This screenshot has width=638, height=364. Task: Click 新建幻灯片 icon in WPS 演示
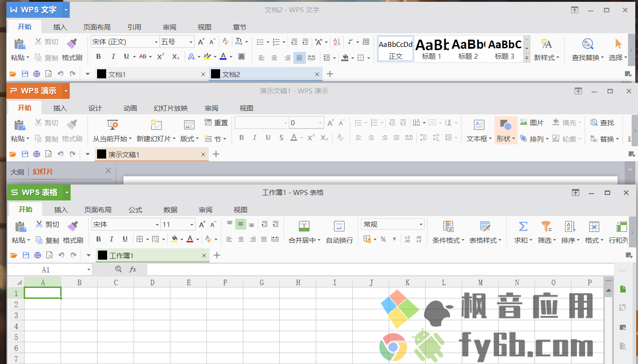[156, 124]
